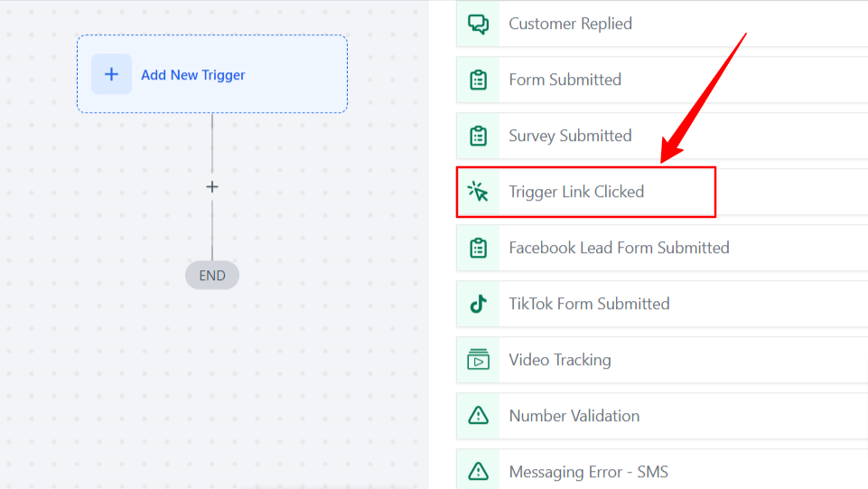868x489 pixels.
Task: Click the blue plus icon in trigger box
Action: point(111,74)
